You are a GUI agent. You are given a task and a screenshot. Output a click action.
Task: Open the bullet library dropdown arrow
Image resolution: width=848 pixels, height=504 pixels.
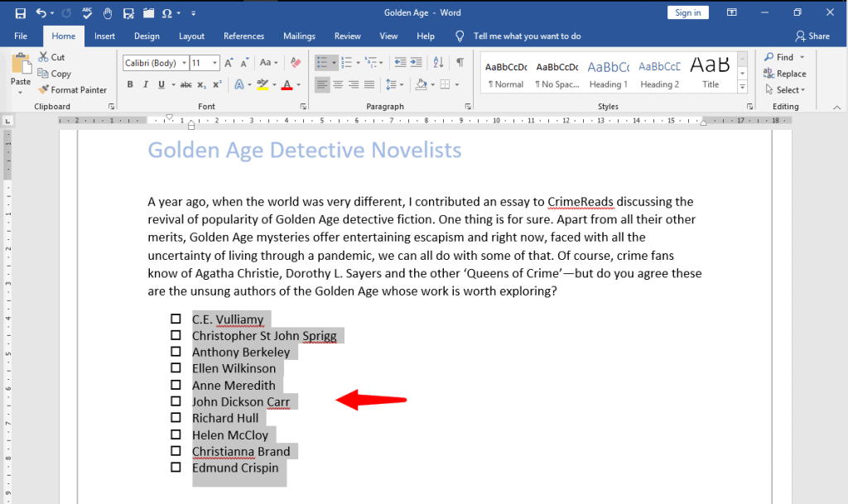click(334, 63)
